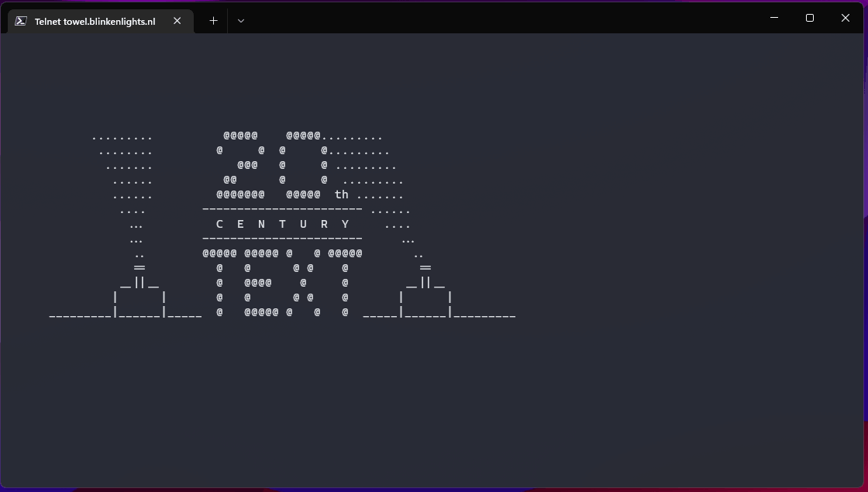Maximize the terminal window

pos(810,18)
